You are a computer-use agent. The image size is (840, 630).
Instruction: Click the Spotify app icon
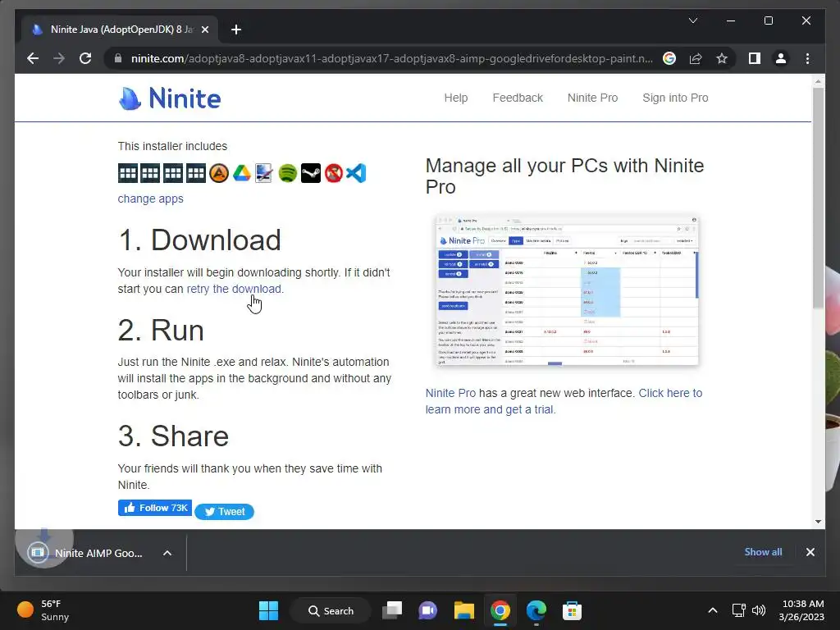tap(288, 173)
